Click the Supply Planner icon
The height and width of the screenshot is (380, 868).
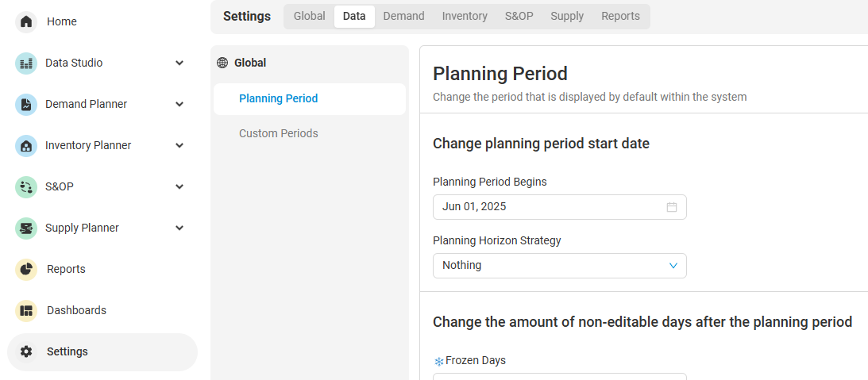tap(26, 228)
